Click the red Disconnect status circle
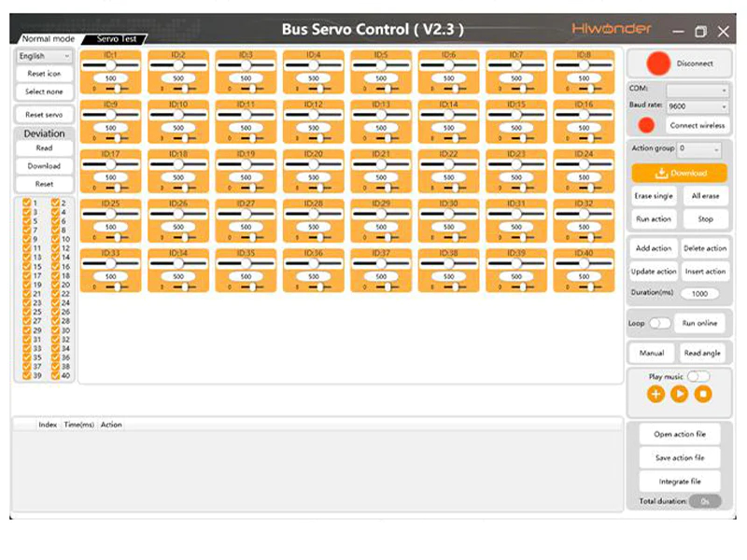Screen dimensions: 747x560 [660, 63]
